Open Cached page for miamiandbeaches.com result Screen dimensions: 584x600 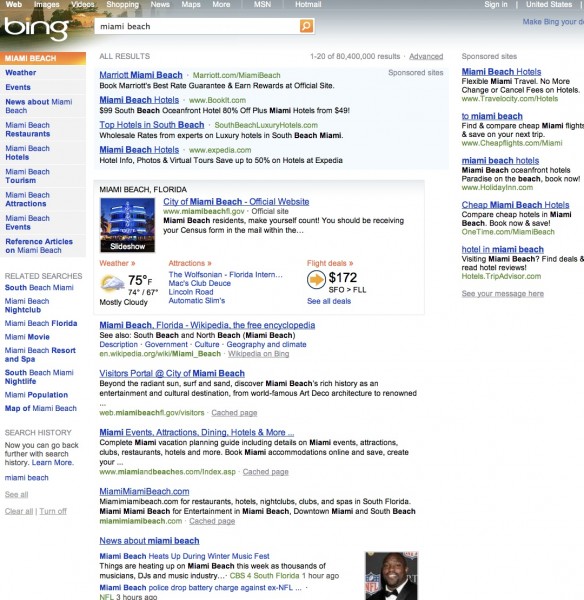[265, 472]
